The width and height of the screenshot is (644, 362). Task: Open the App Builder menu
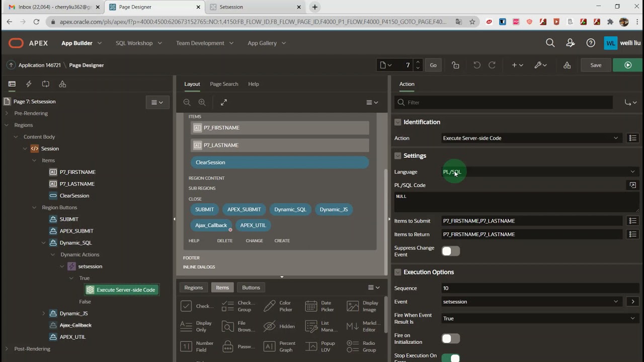click(82, 43)
